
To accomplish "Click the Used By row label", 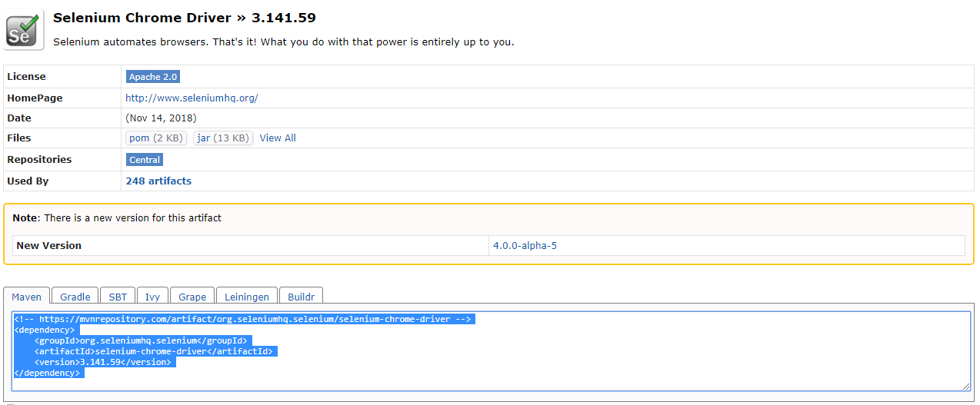I will click(x=28, y=181).
